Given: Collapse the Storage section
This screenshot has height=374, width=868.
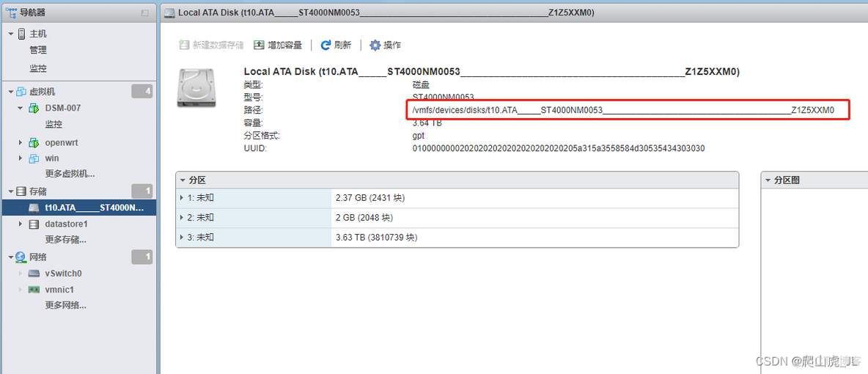Looking at the screenshot, I should (10, 191).
